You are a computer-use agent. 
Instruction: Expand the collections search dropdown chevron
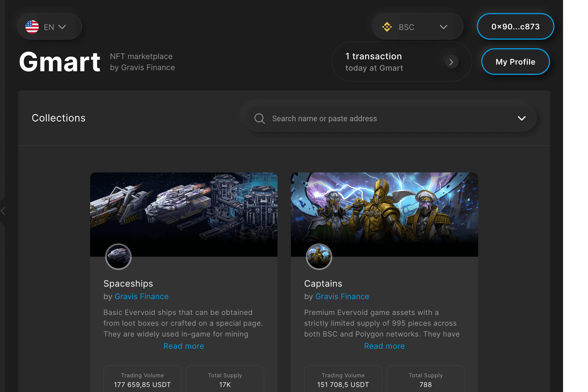click(x=521, y=118)
